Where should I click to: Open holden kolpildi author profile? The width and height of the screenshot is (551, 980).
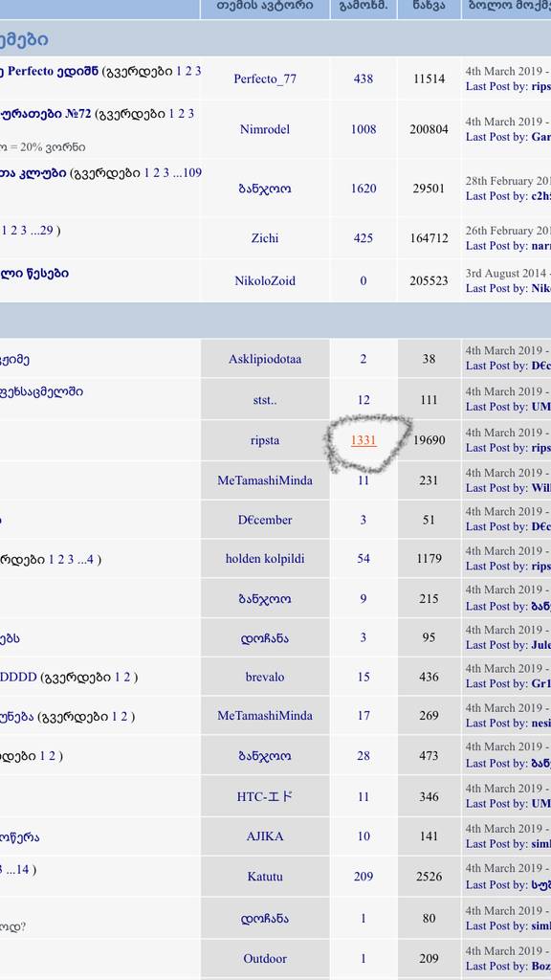265,558
